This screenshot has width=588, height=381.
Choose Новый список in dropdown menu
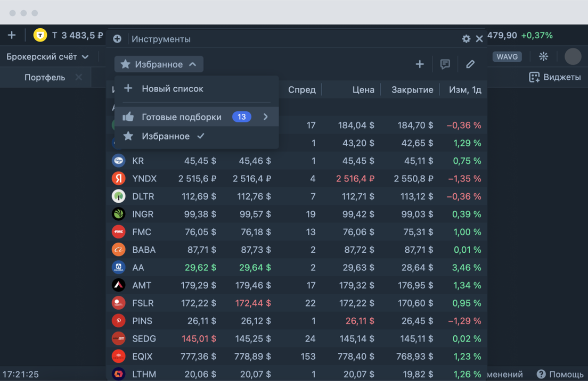click(x=197, y=89)
